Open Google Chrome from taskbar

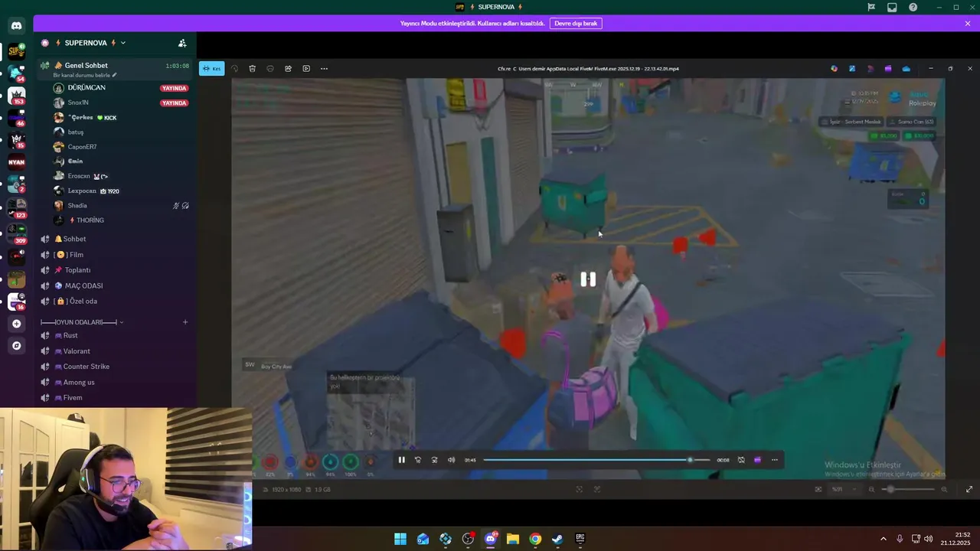click(535, 540)
